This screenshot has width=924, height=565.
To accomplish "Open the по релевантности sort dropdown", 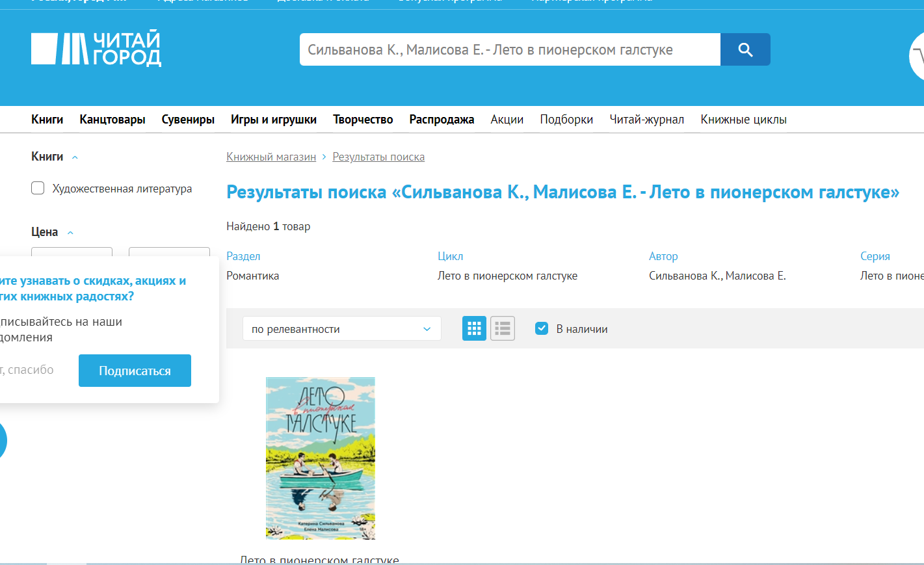I will point(342,328).
